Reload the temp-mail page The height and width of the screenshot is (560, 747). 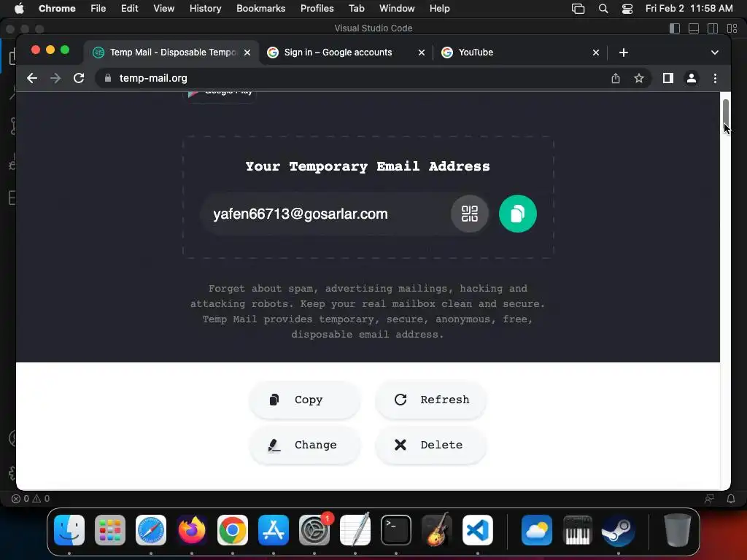[x=79, y=78]
